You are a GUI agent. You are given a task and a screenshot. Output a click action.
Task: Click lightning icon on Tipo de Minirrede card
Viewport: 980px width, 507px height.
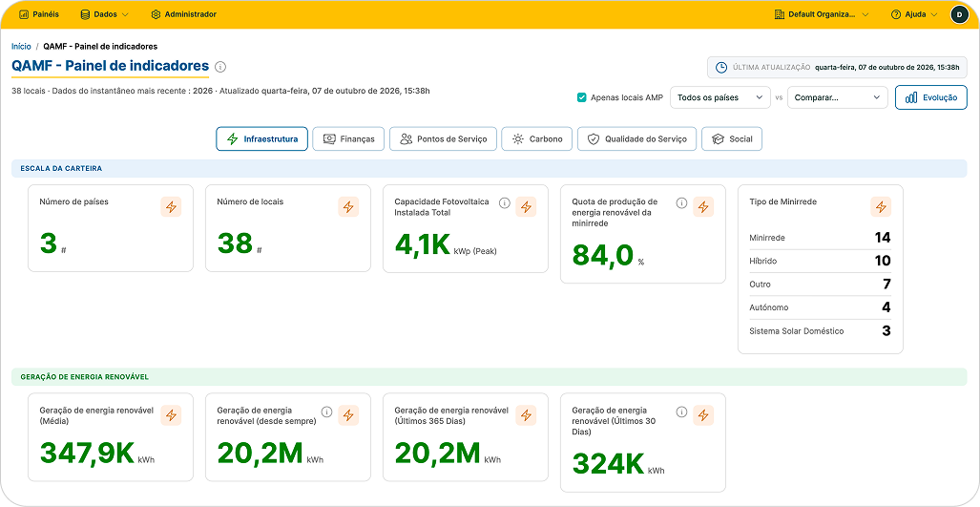coord(881,207)
